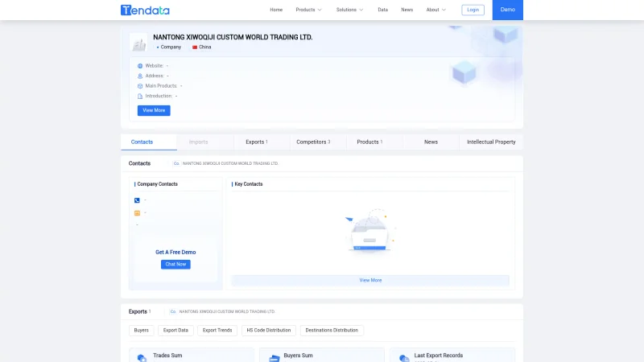
Task: Click the Trades Sum icon
Action: 142,358
